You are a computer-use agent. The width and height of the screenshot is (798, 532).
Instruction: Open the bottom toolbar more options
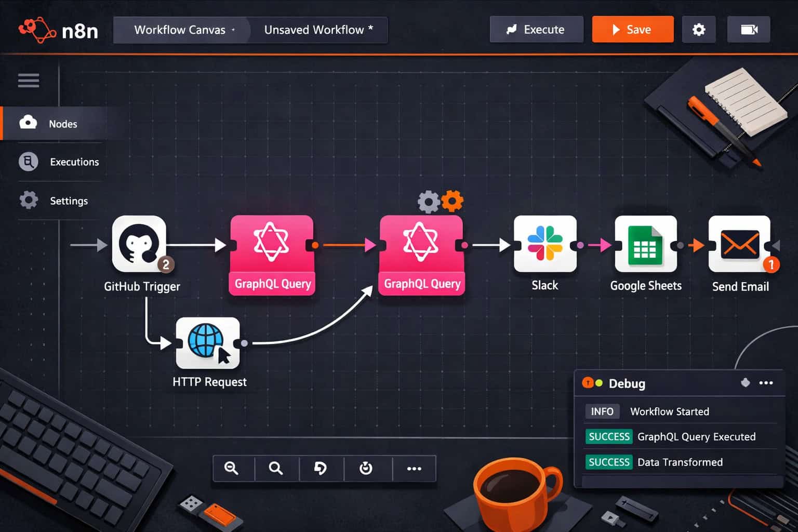414,468
